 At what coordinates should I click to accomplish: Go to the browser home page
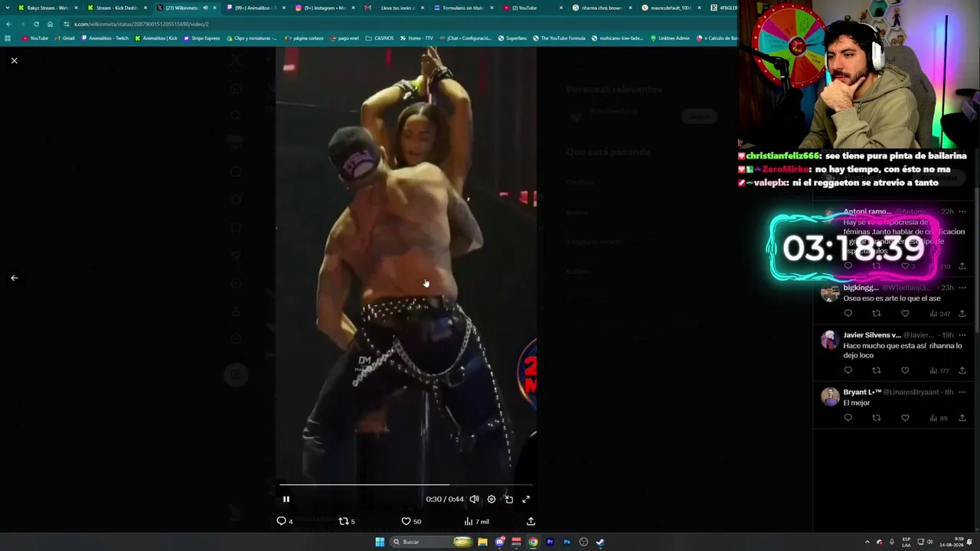[50, 24]
